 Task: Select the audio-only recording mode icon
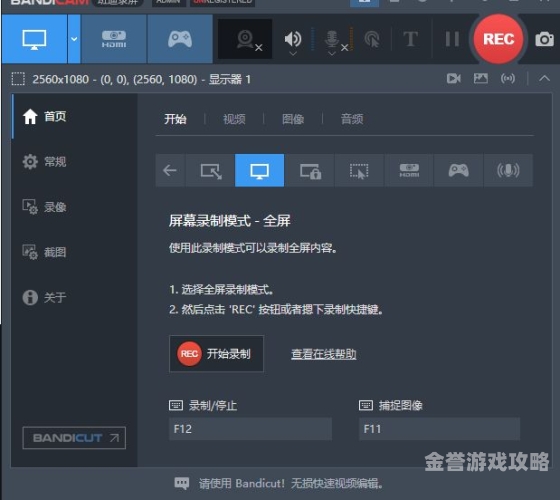(508, 170)
